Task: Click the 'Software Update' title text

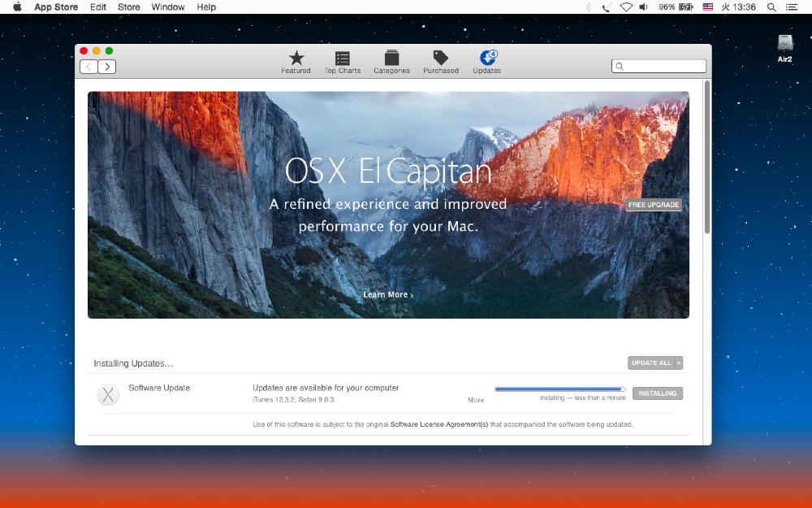Action: click(x=159, y=388)
